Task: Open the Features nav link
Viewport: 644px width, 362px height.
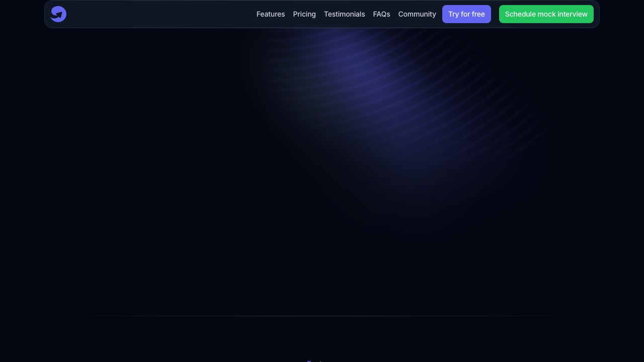Action: 271,14
